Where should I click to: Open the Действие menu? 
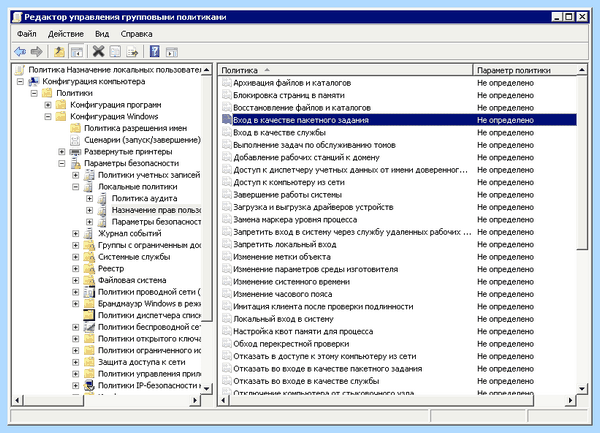pyautogui.click(x=65, y=34)
